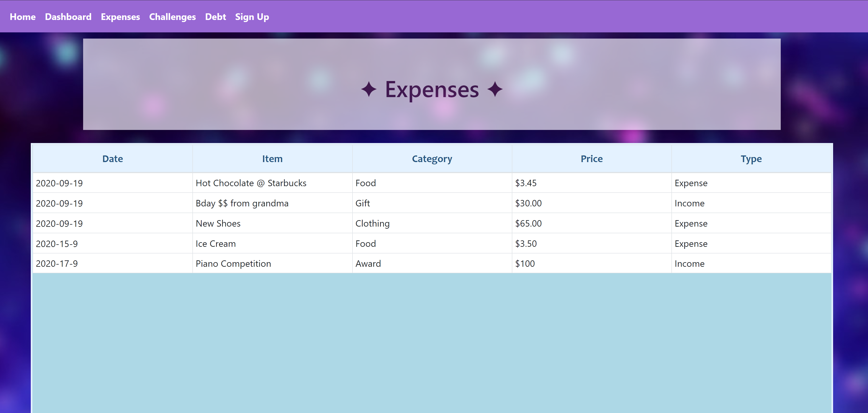Navigate to the Debt page

215,17
